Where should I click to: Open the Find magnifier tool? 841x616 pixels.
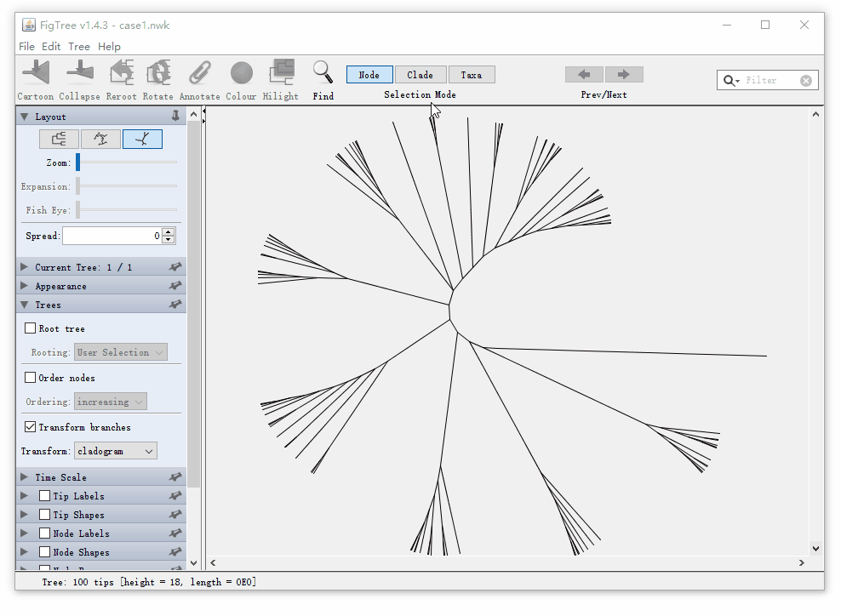point(323,72)
